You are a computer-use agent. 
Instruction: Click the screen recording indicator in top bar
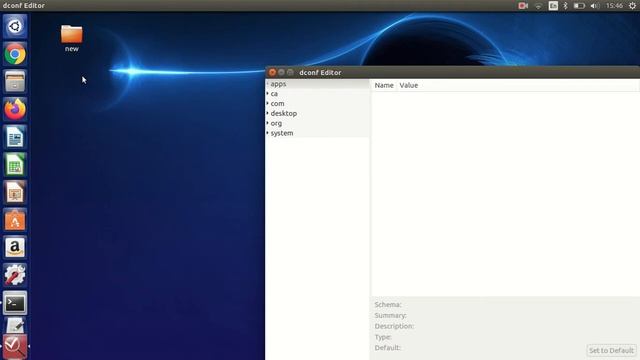tap(523, 6)
